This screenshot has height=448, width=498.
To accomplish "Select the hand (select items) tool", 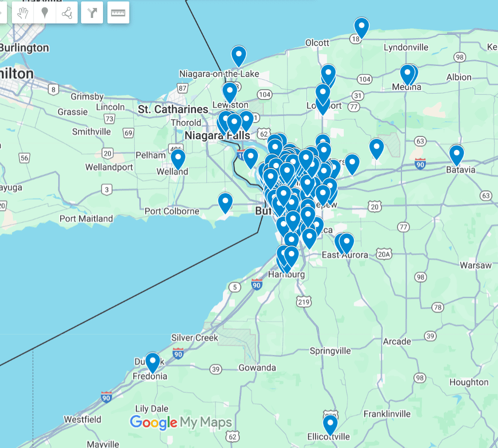I will coord(23,13).
